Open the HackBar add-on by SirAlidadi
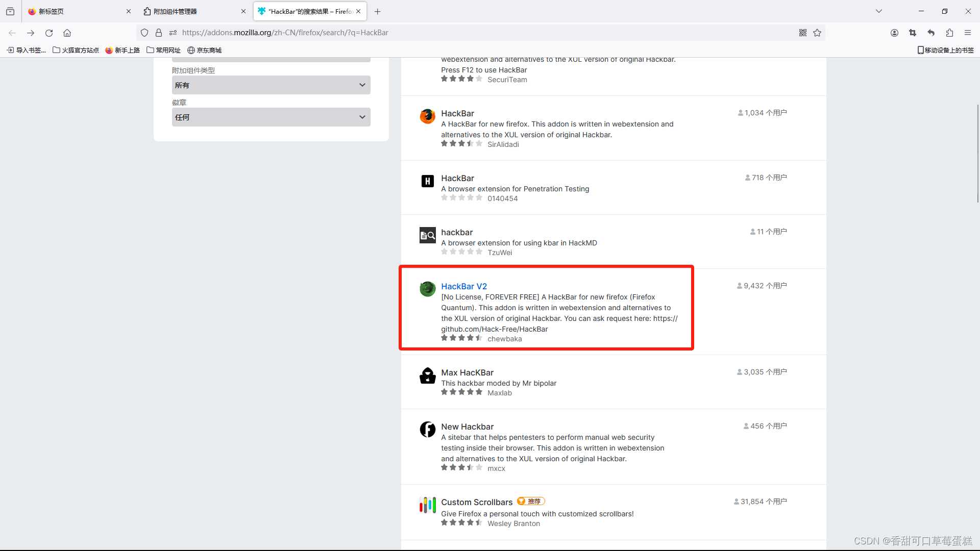 pos(457,113)
